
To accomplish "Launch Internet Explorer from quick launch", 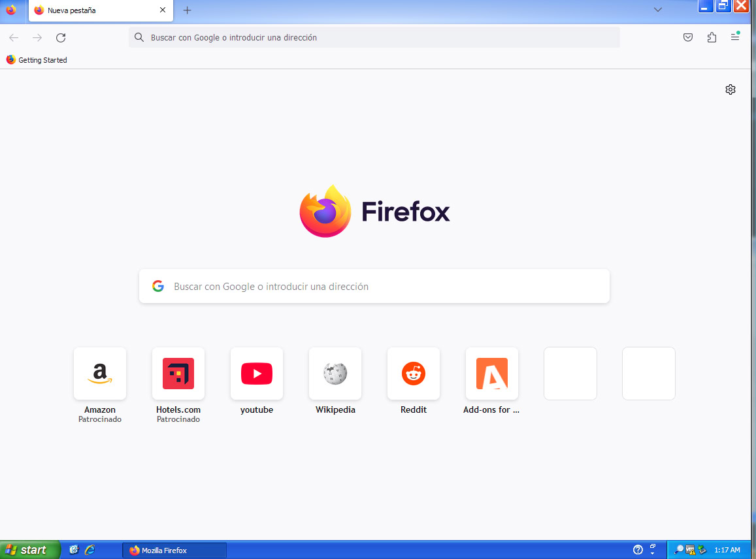I will [x=90, y=550].
